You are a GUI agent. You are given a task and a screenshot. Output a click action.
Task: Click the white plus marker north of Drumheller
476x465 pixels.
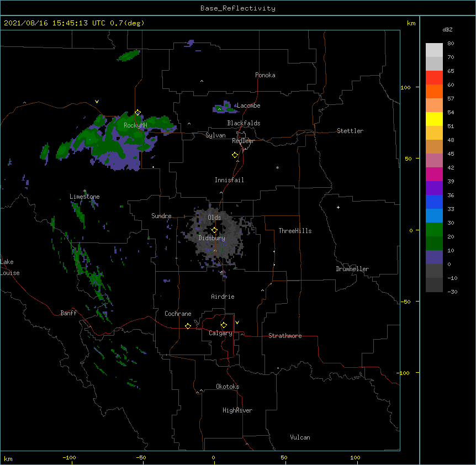pyautogui.click(x=338, y=207)
